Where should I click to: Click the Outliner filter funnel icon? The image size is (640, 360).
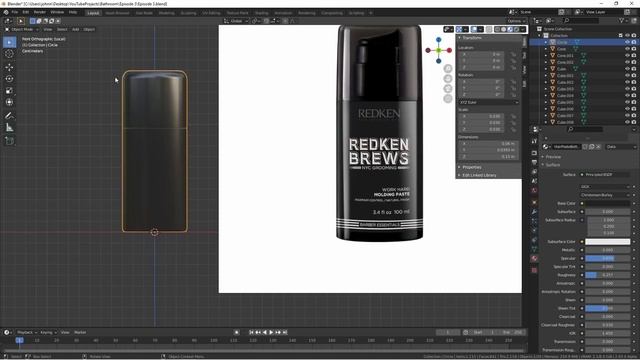pyautogui.click(x=622, y=20)
